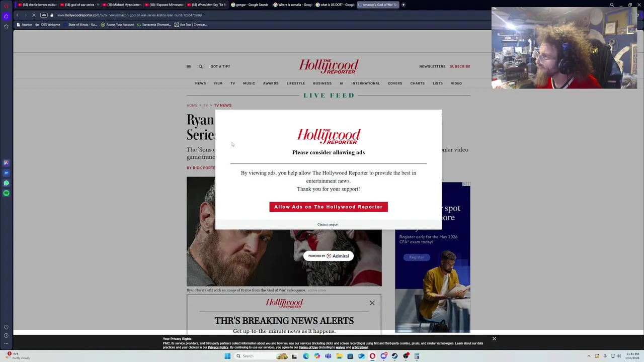This screenshot has width=644, height=362.
Task: Close the privacy rights banner
Action: (x=494, y=339)
